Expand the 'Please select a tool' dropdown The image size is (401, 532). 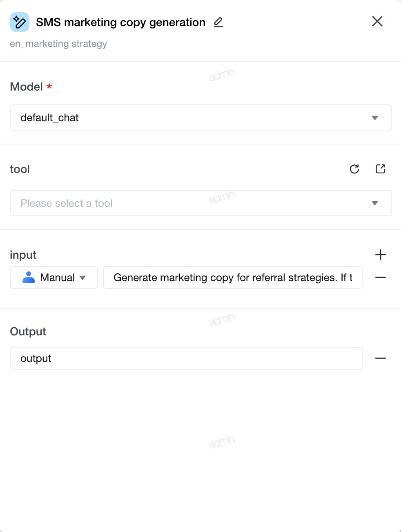[x=201, y=203]
